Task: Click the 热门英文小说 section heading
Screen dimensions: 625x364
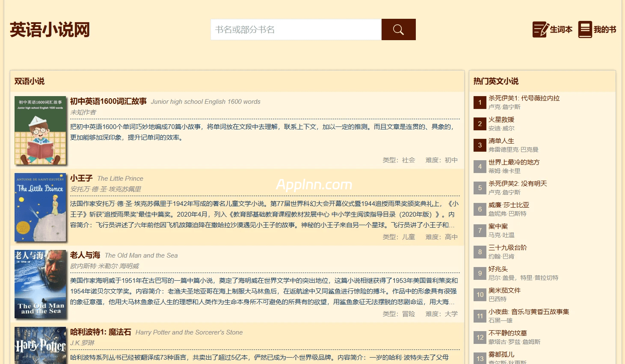Action: (x=496, y=81)
